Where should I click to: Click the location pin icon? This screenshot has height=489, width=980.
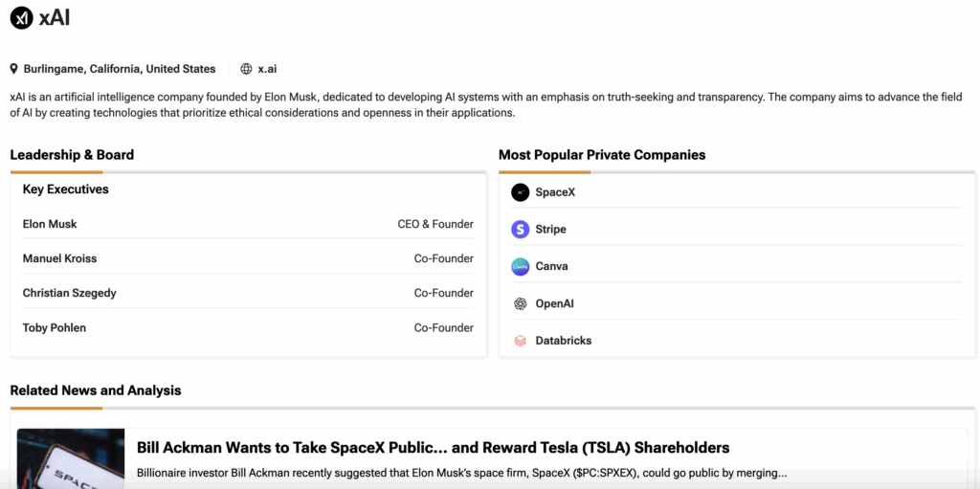[x=14, y=69]
